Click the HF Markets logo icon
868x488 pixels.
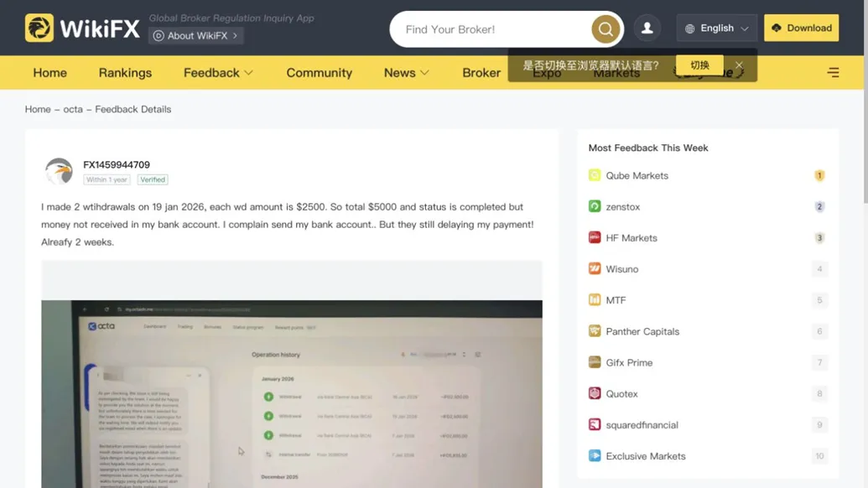click(x=595, y=237)
